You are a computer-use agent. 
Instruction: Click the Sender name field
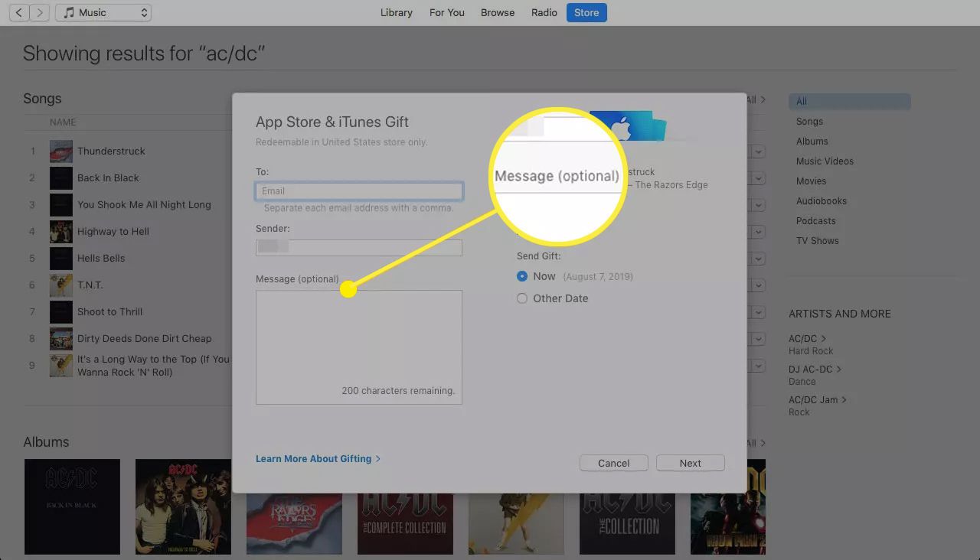[359, 247]
